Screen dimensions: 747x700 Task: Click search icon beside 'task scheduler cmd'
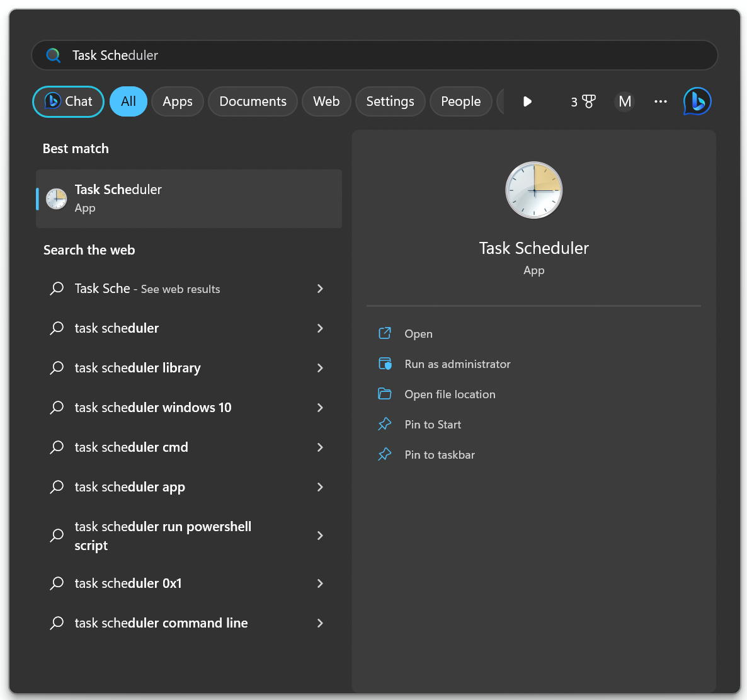(57, 447)
